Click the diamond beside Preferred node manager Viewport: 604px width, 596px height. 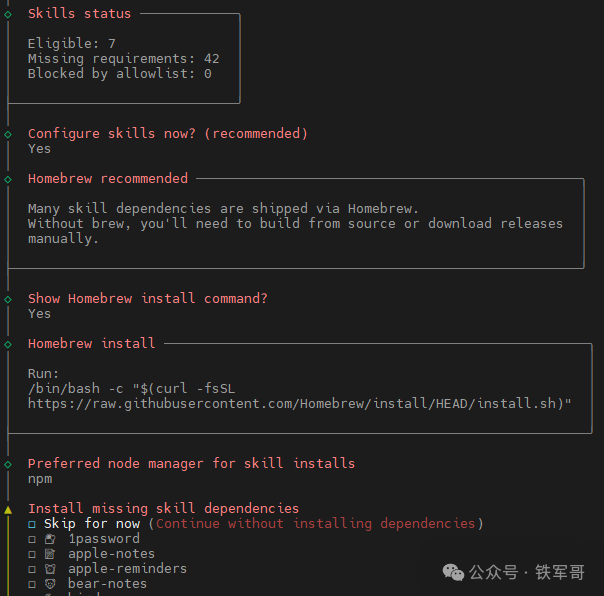[8, 464]
